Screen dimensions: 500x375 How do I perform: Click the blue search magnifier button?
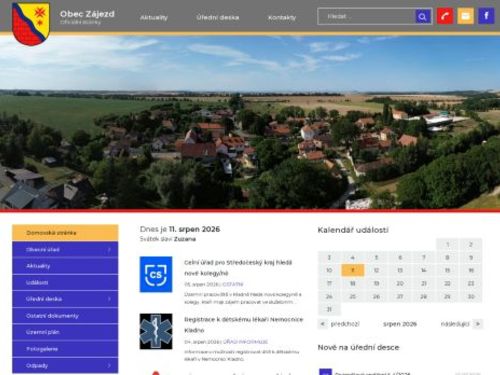tap(422, 16)
